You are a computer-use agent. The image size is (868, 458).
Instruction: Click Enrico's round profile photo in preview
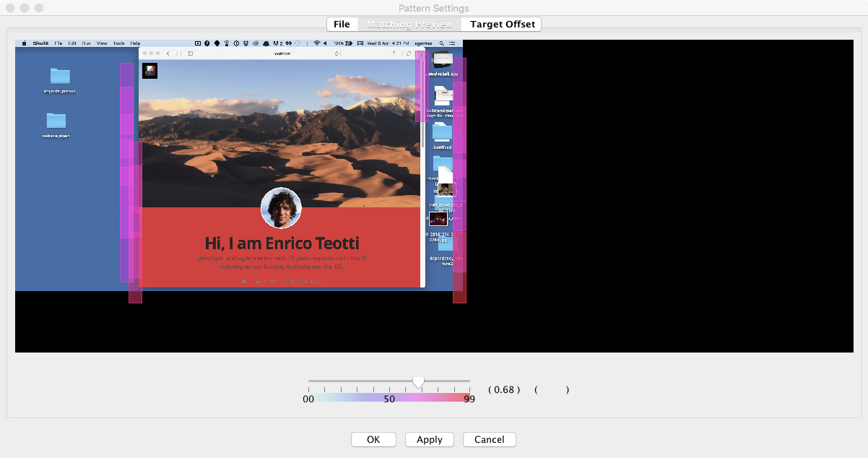pos(281,208)
